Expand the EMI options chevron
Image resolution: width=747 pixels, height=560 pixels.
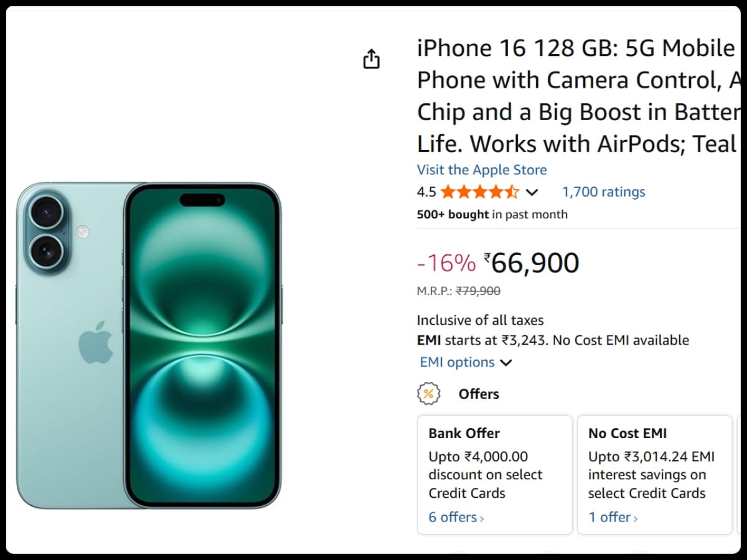pos(506,363)
